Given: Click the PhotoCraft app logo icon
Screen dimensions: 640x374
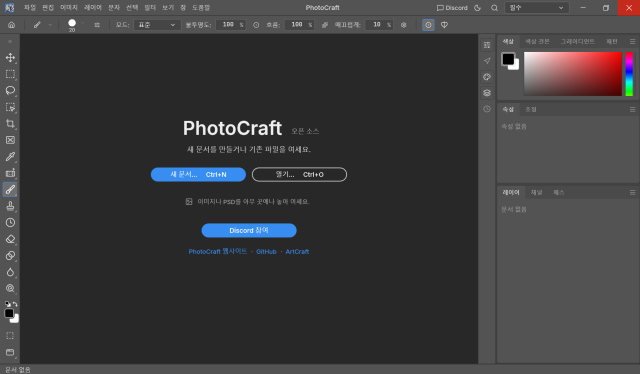Looking at the screenshot, I should click(x=9, y=8).
